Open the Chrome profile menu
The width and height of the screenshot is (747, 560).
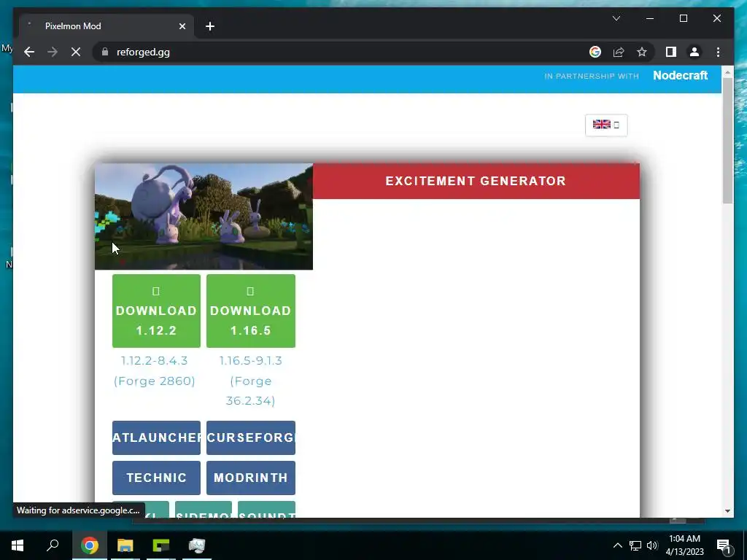point(694,52)
